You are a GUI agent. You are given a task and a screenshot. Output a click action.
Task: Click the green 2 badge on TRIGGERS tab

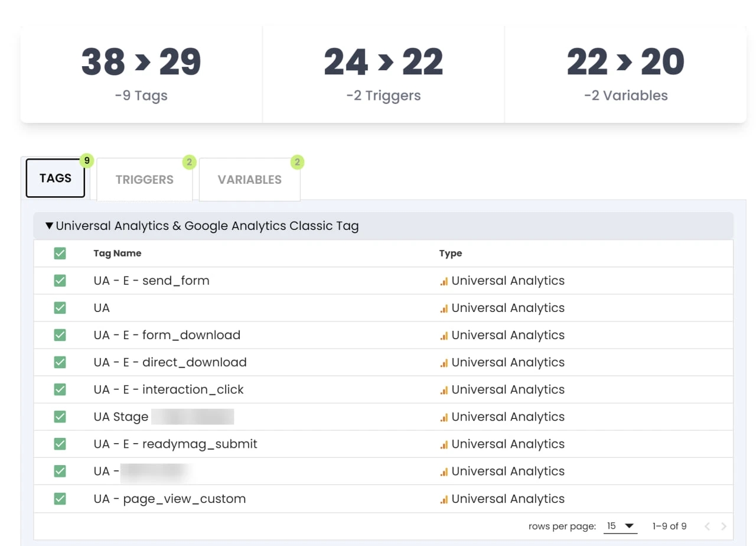coord(189,162)
